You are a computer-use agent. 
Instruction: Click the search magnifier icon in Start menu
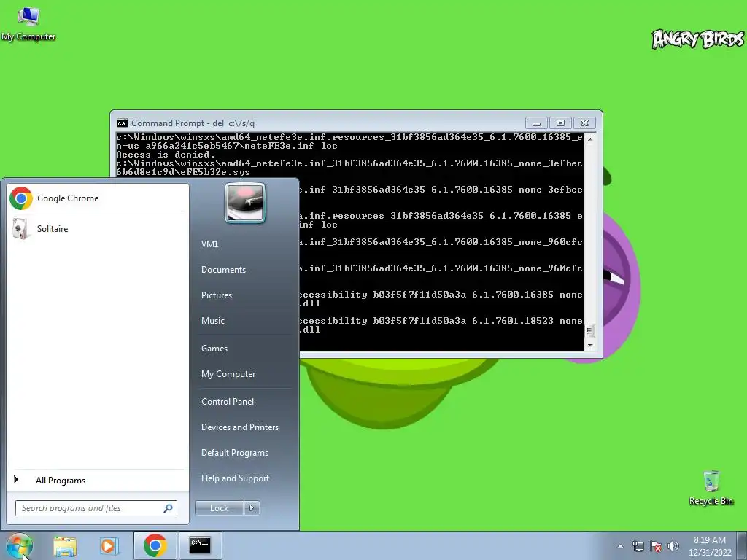tap(168, 508)
